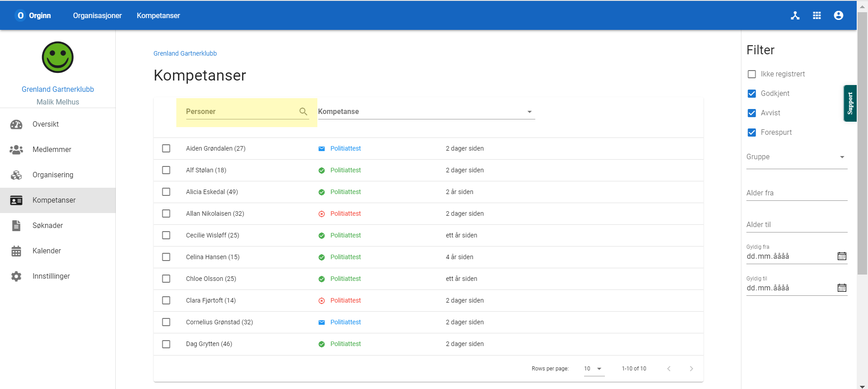Click the green smiley club avatar
Screen dimensions: 868x389
click(x=58, y=57)
